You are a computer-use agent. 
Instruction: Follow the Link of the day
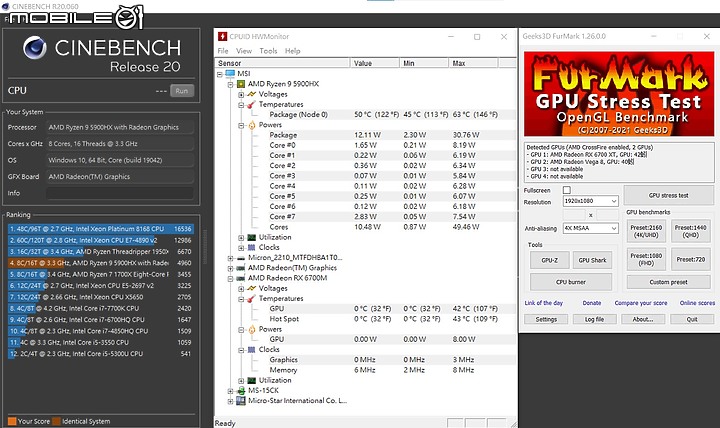pyautogui.click(x=544, y=303)
